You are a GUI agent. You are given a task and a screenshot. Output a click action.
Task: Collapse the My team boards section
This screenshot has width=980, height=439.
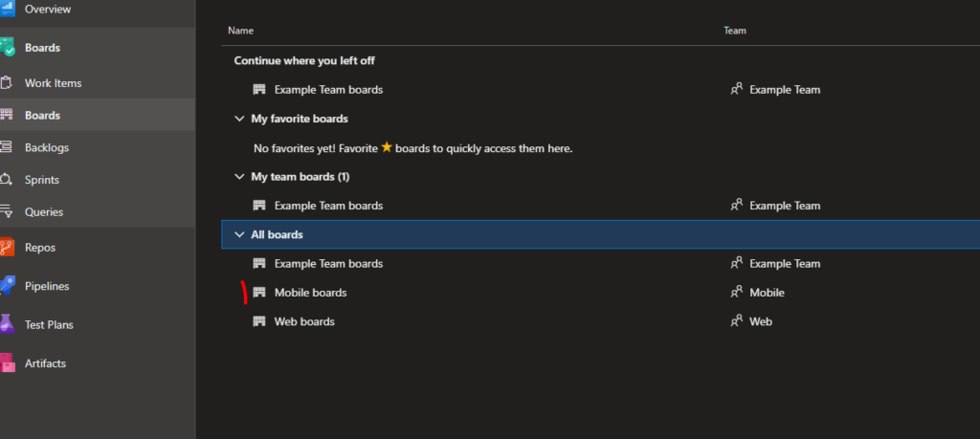238,177
